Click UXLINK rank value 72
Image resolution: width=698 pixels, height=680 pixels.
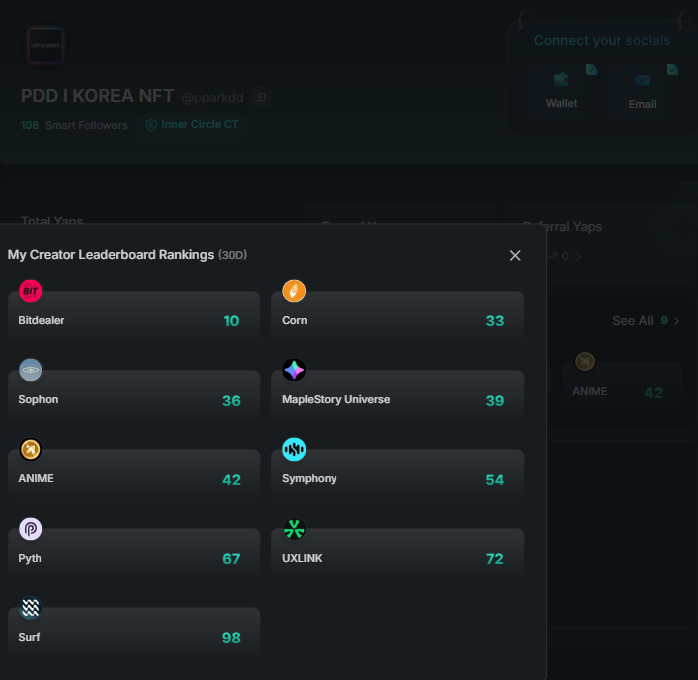(x=495, y=559)
